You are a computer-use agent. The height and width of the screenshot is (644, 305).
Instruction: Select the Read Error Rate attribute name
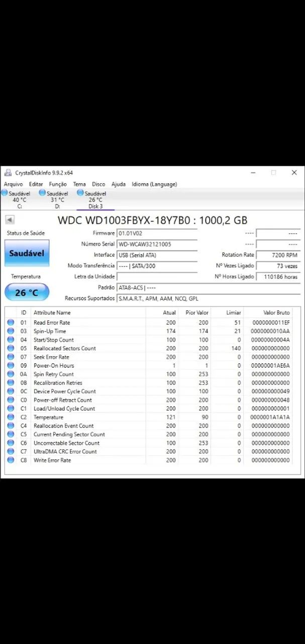52,323
